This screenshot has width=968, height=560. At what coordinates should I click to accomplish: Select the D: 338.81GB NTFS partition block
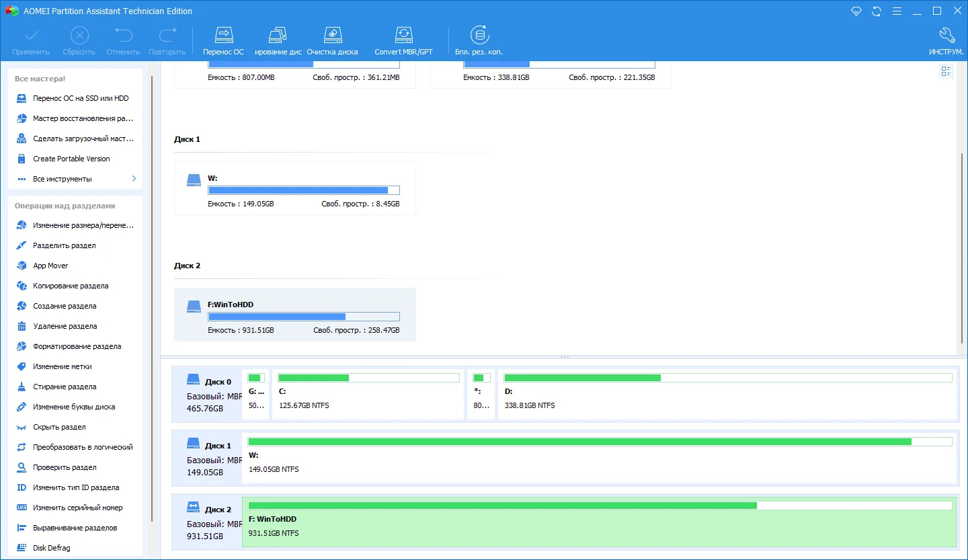(x=727, y=395)
